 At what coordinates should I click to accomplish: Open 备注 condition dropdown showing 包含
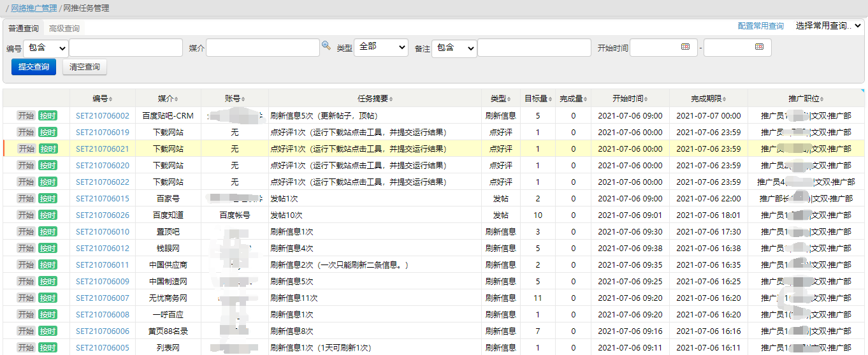[454, 48]
